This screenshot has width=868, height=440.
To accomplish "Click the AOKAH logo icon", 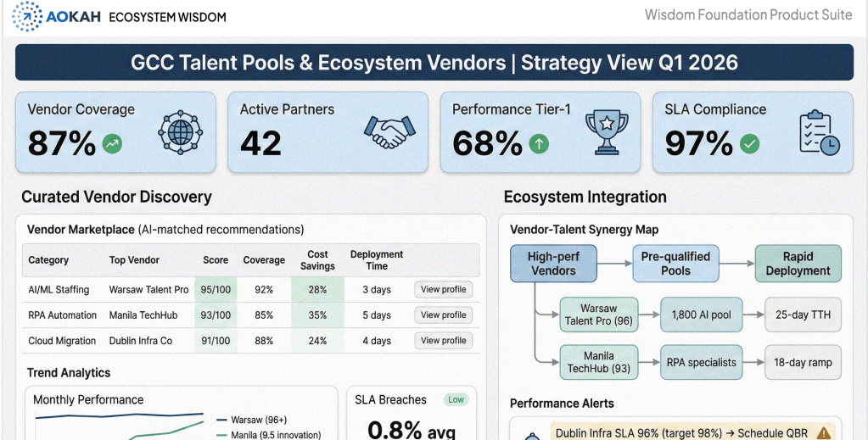I will click(x=27, y=16).
